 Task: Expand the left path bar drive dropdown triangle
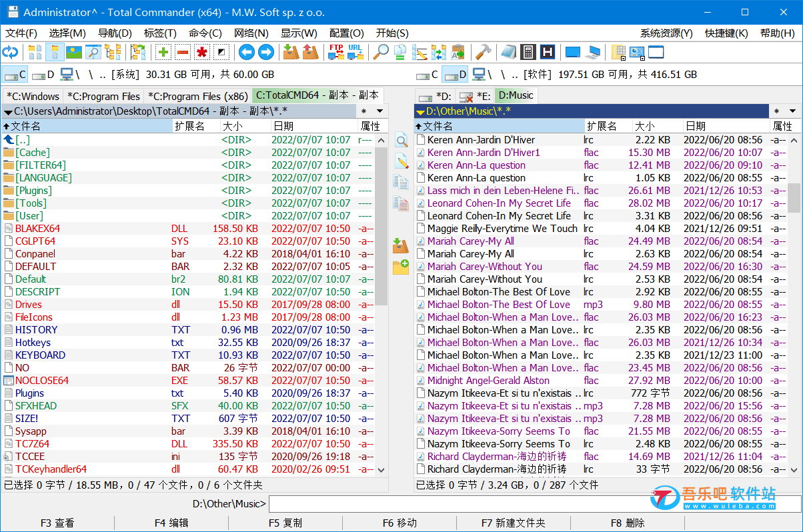(8, 112)
